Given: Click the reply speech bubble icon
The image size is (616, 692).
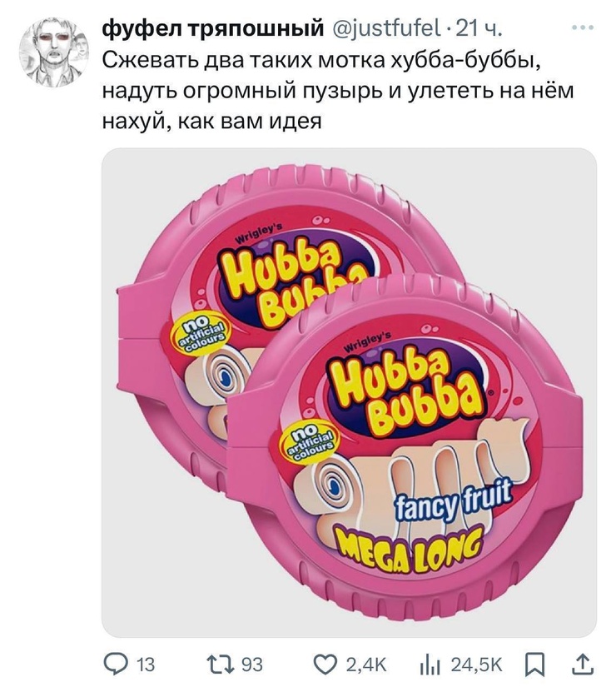Looking at the screenshot, I should tap(115, 665).
